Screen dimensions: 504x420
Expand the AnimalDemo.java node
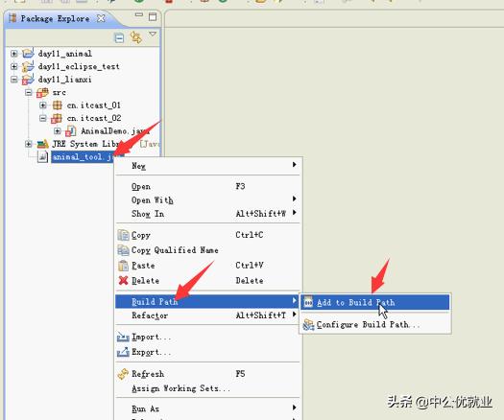point(58,131)
